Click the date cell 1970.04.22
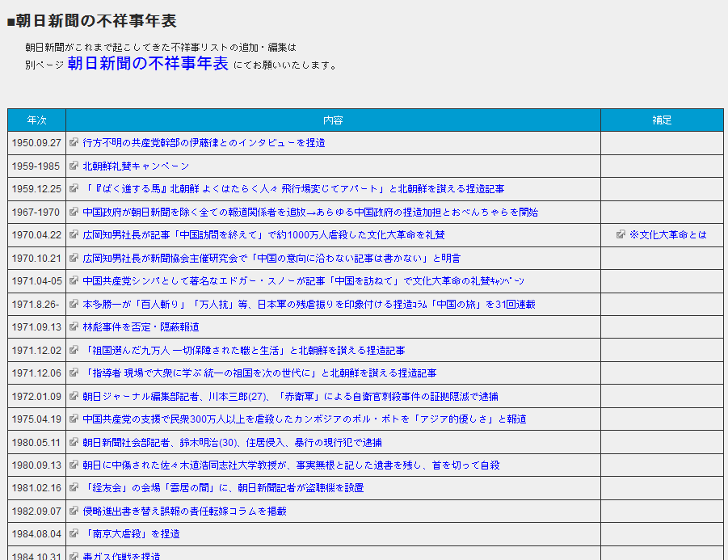Screen dimensions: 728x560 [x=36, y=235]
